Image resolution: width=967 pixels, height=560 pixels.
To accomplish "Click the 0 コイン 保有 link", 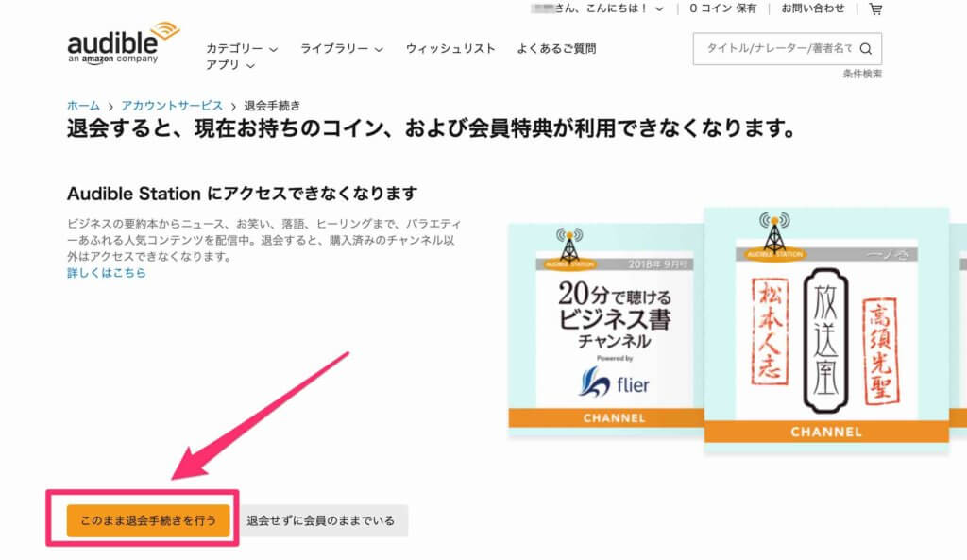I will point(722,8).
